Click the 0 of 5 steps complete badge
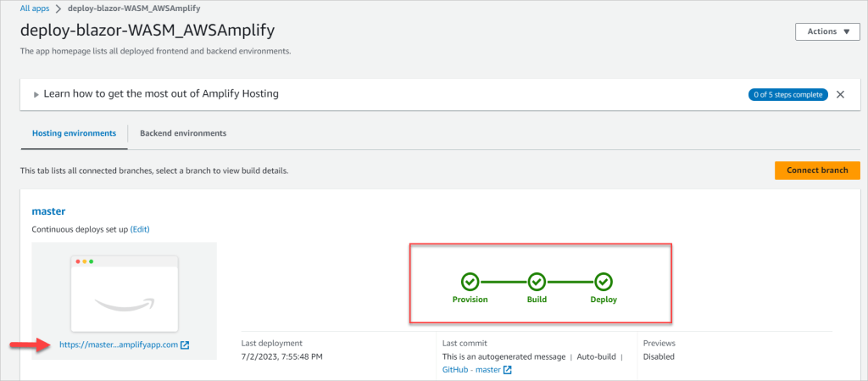 (788, 95)
